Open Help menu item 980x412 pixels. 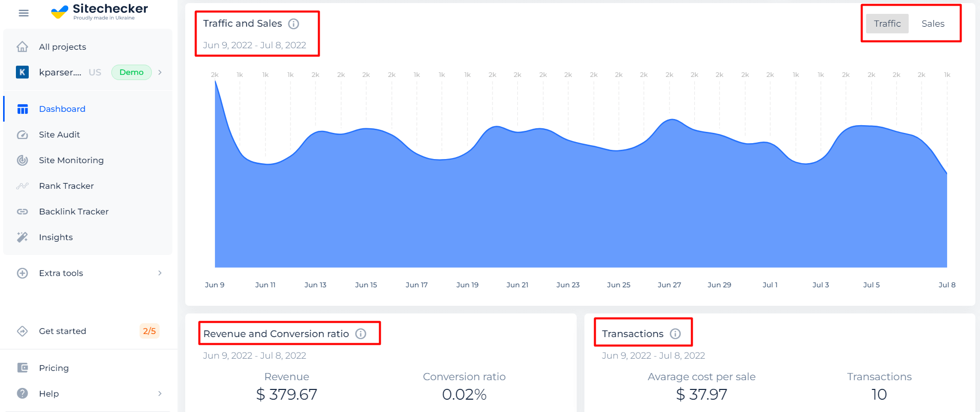(x=49, y=394)
